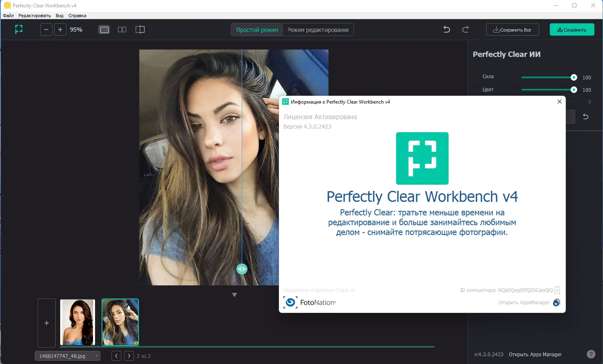Click the v:4.3.0.2423 version label at bottom

pyautogui.click(x=489, y=355)
